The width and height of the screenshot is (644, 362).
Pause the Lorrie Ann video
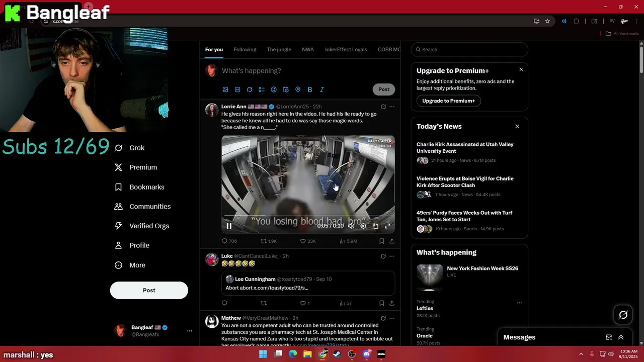pyautogui.click(x=229, y=226)
